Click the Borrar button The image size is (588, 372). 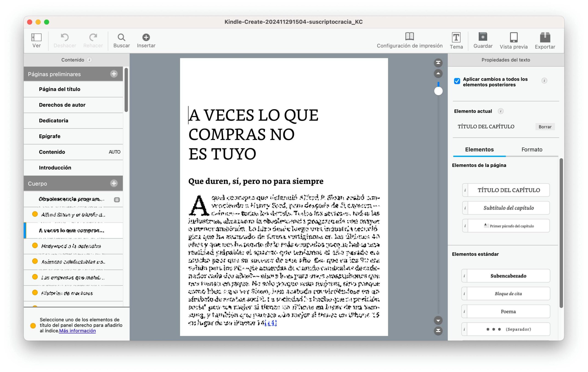click(x=545, y=127)
